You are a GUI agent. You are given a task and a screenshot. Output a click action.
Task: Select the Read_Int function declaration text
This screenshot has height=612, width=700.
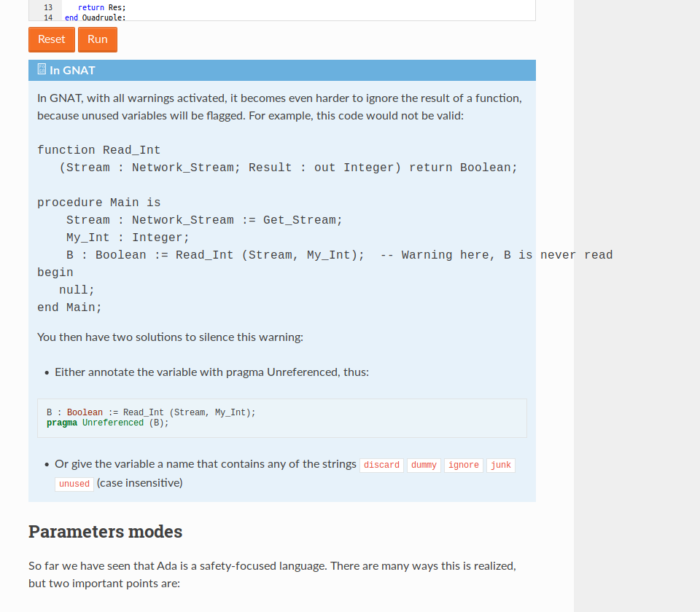(x=277, y=159)
